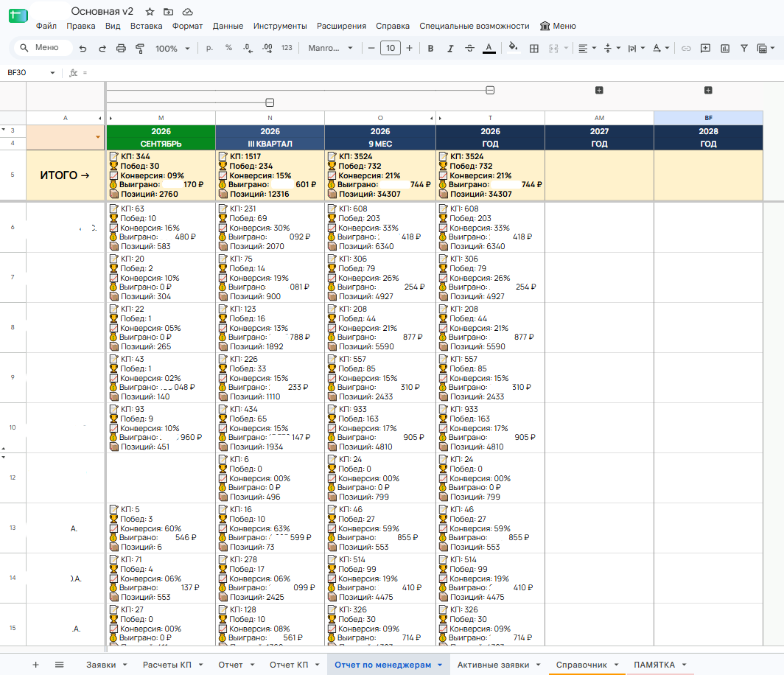Expand the column group above column AM
The height and width of the screenshot is (675, 784).
click(599, 90)
